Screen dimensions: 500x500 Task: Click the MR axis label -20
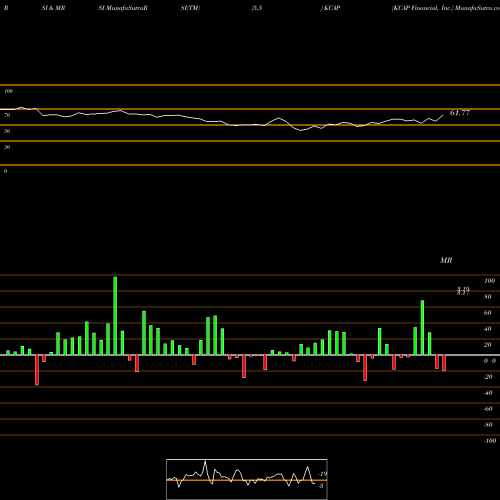click(488, 377)
